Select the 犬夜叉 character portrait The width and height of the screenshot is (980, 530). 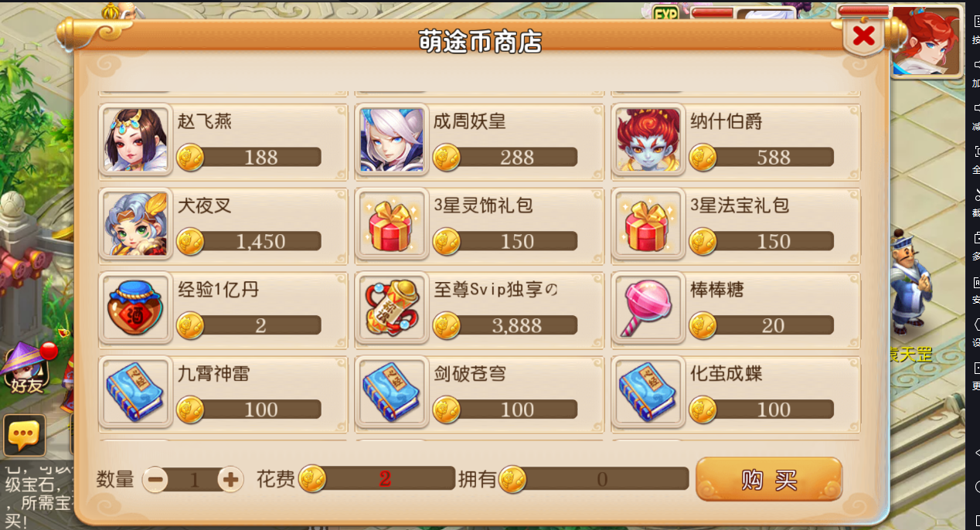click(136, 224)
